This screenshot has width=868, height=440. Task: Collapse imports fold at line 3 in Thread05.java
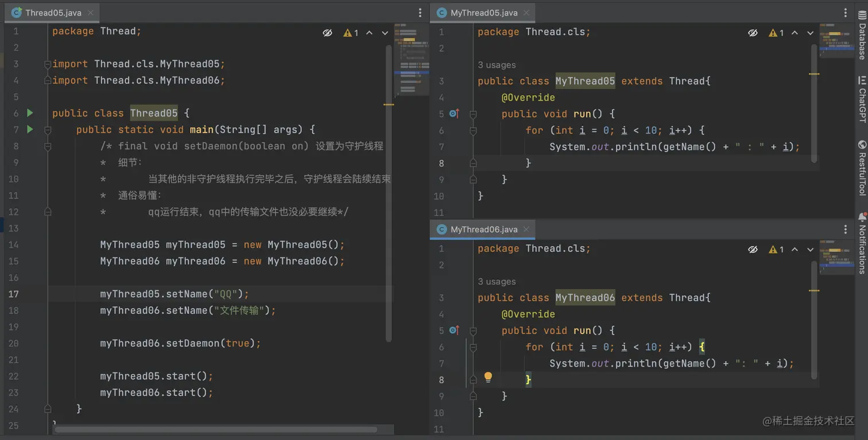point(48,64)
